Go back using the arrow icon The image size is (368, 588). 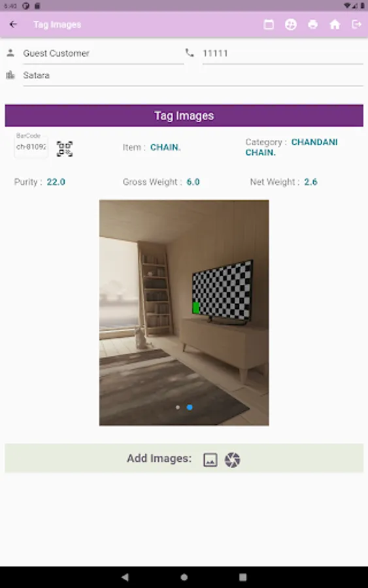[x=13, y=24]
